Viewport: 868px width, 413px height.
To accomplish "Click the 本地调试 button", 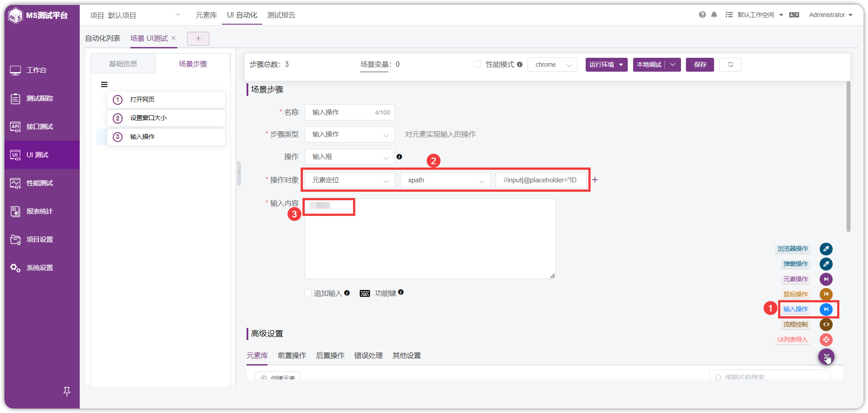I will pos(649,65).
